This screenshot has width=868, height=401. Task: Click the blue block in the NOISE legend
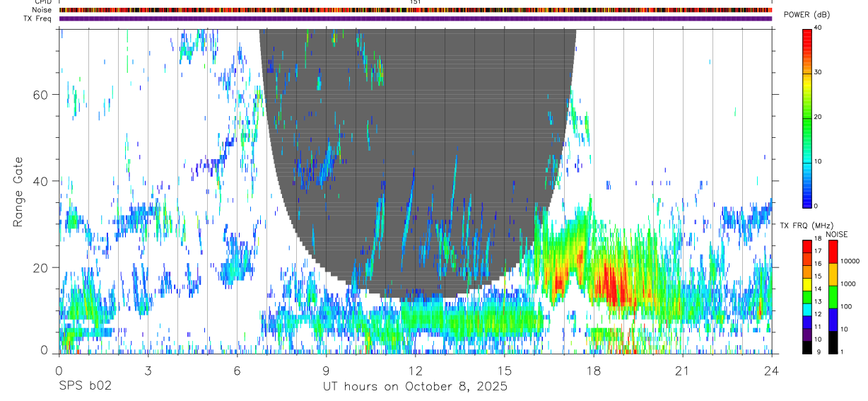[833, 320]
